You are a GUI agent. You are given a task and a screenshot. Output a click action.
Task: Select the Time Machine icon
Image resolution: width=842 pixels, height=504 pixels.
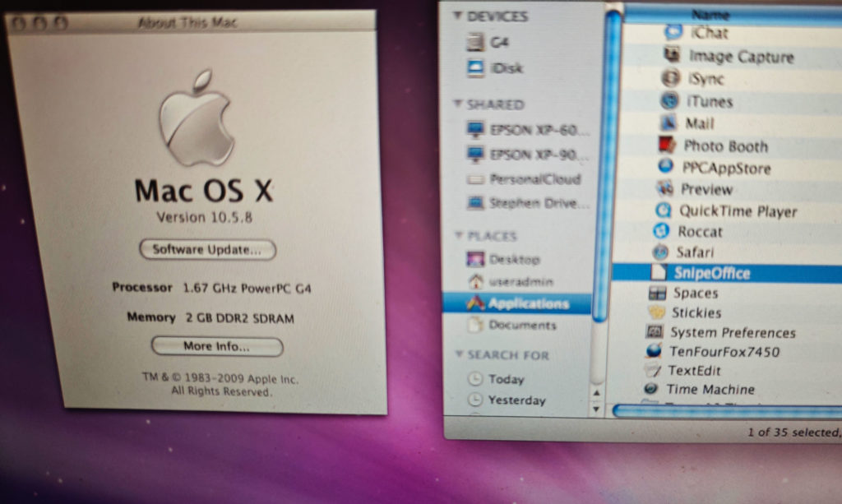651,389
